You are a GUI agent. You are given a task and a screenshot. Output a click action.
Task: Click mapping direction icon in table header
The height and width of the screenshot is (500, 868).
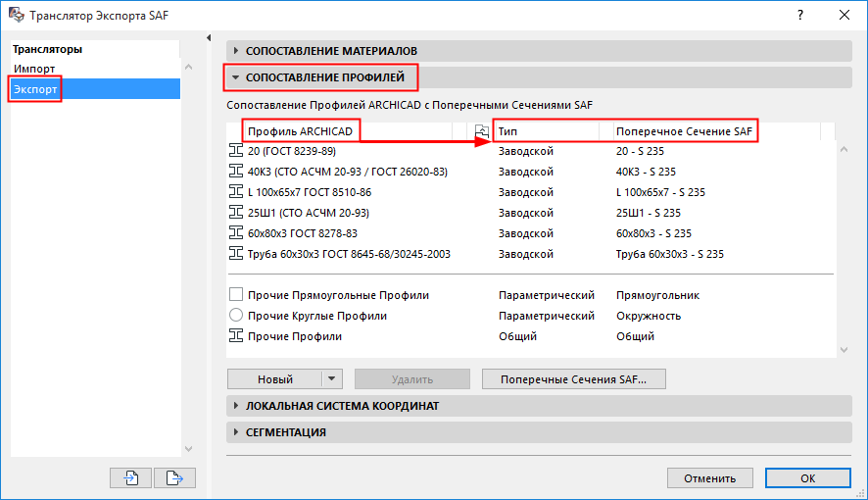480,131
